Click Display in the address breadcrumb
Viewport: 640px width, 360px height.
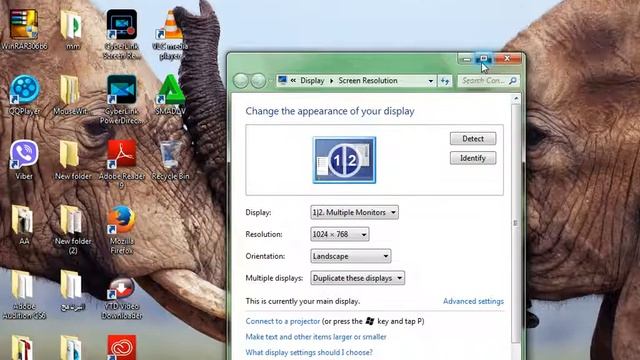(x=312, y=81)
